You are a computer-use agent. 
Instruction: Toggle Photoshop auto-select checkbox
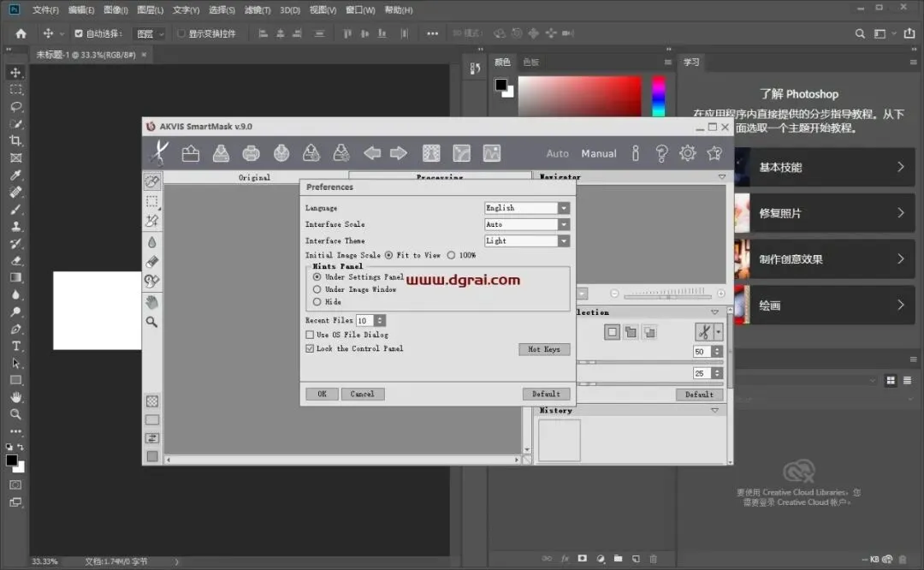pos(79,33)
